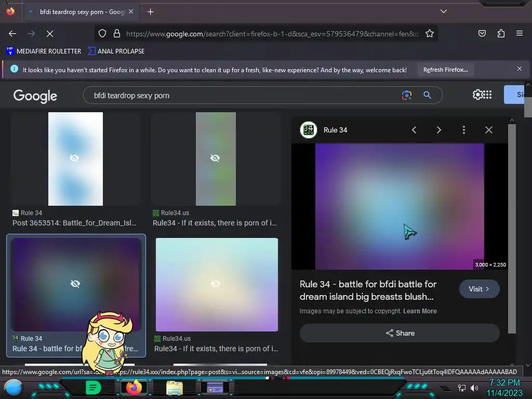Unblur the 'Post 3653514' result thumbnail

point(75,159)
